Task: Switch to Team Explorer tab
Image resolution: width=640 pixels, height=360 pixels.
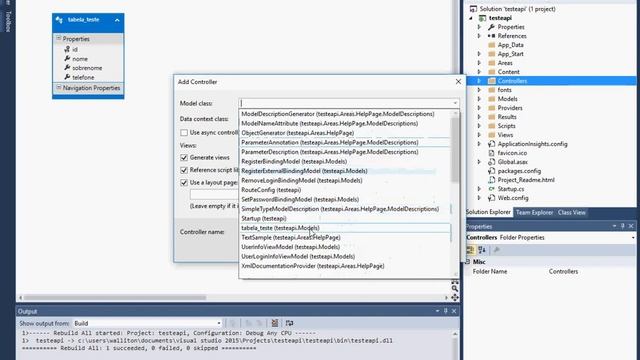Action: click(x=534, y=212)
